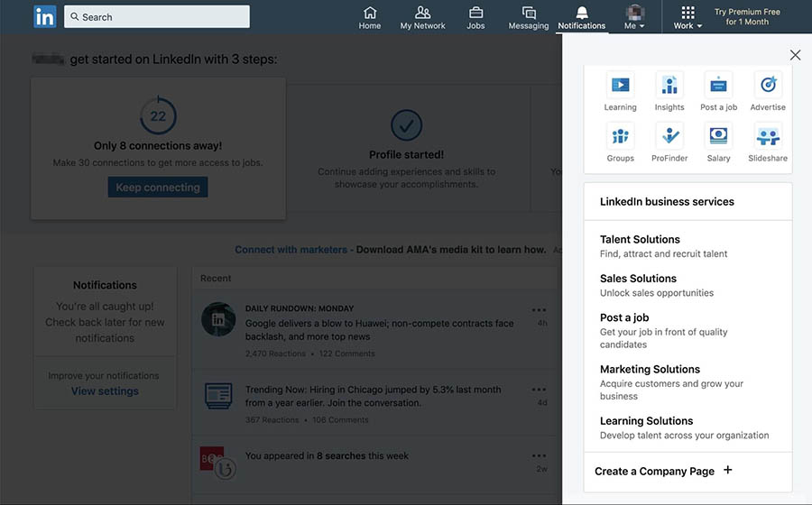Open the Jobs tab
This screenshot has height=505, width=812.
(x=475, y=17)
